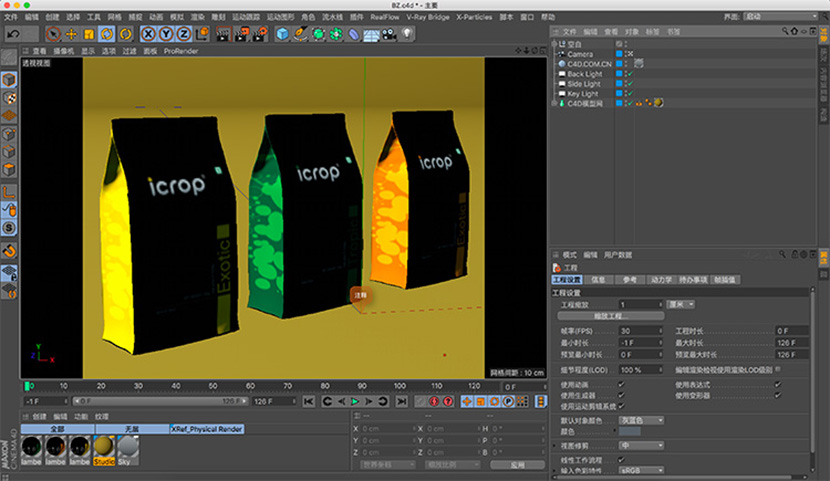Add a Cube primitive from the toolbar
The height and width of the screenshot is (481, 830).
pyautogui.click(x=283, y=34)
